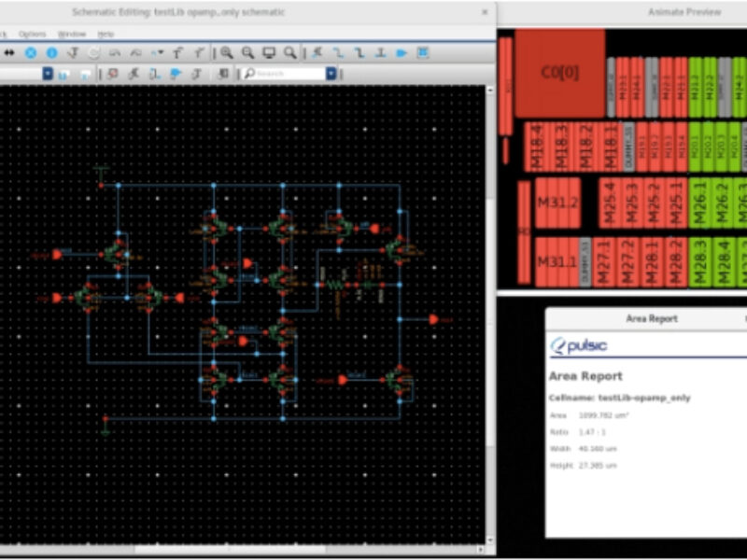Open the undo history dropdown arrow

pyautogui.click(x=161, y=51)
